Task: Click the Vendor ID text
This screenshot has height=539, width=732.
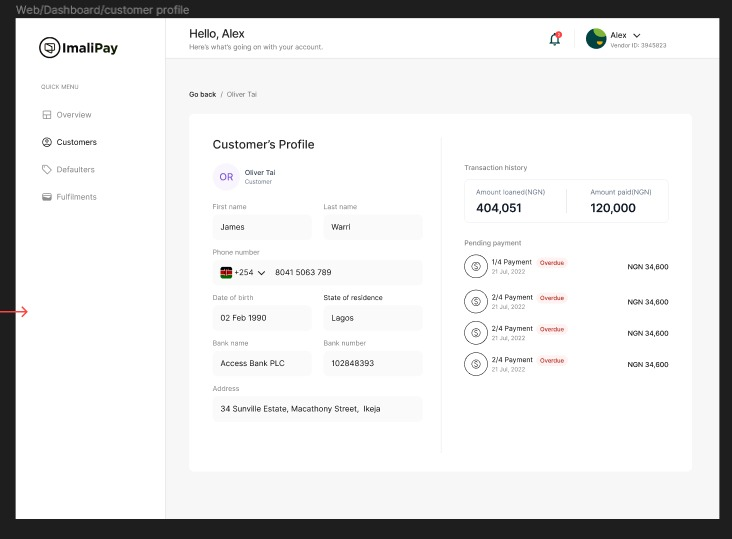Action: (x=638, y=45)
